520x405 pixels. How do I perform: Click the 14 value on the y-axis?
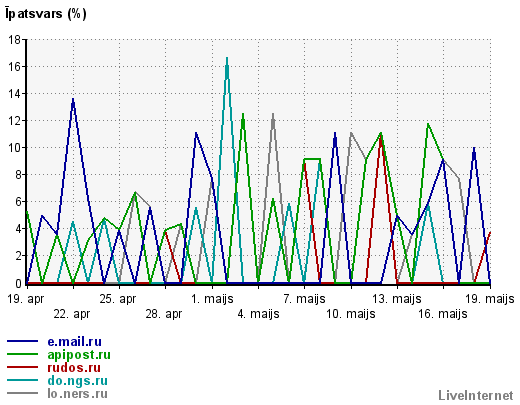[14, 94]
